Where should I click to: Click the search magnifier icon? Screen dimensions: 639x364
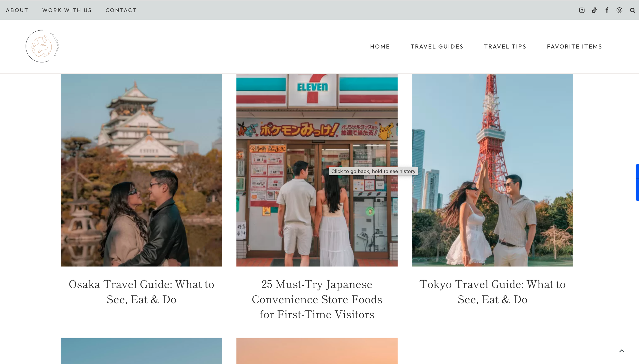(632, 10)
